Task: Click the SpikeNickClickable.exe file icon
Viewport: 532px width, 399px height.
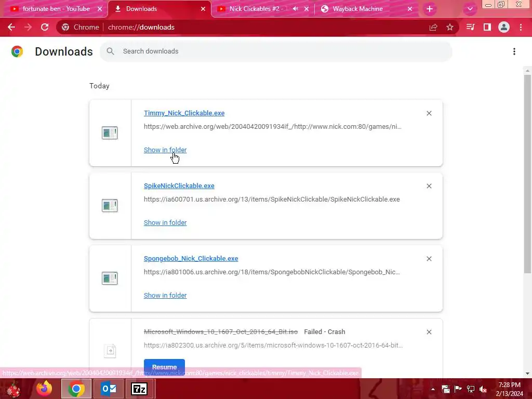Action: click(x=110, y=206)
